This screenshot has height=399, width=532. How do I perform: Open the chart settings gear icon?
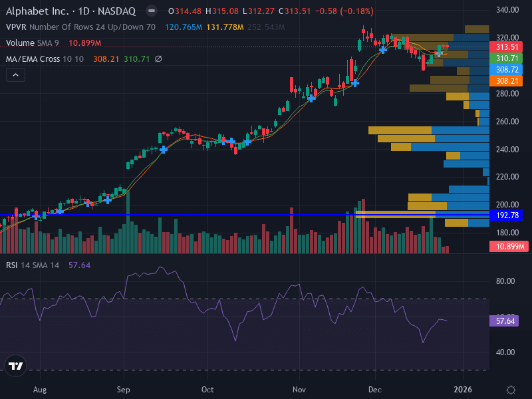pyautogui.click(x=511, y=390)
